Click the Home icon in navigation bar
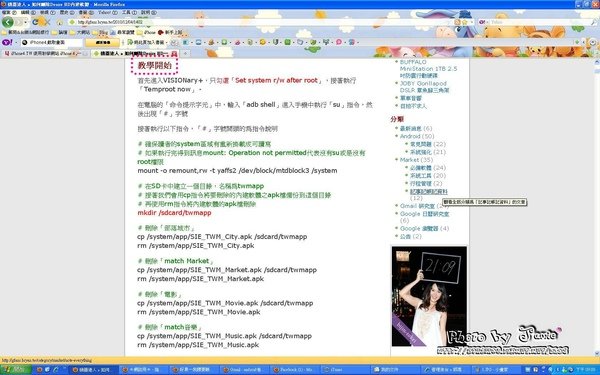This screenshot has height=375, width=600. pyautogui.click(x=59, y=23)
